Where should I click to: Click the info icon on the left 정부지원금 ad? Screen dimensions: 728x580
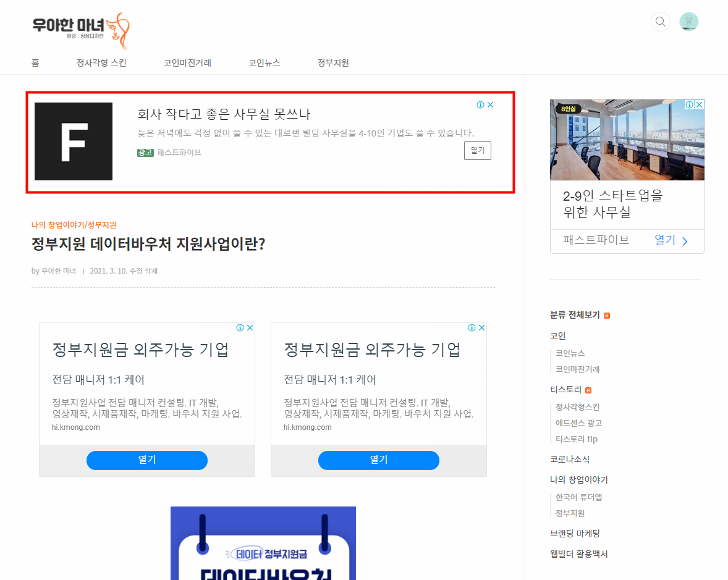[240, 327]
